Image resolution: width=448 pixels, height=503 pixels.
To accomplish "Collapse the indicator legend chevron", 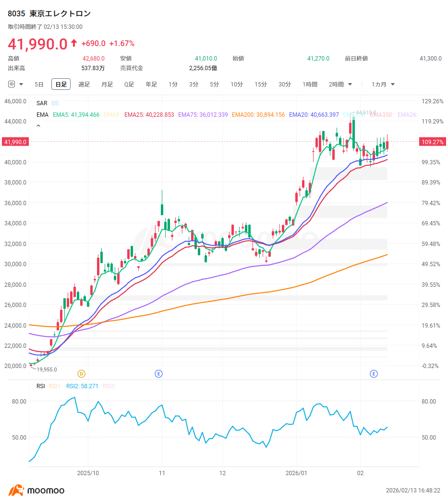I will (x=38, y=126).
